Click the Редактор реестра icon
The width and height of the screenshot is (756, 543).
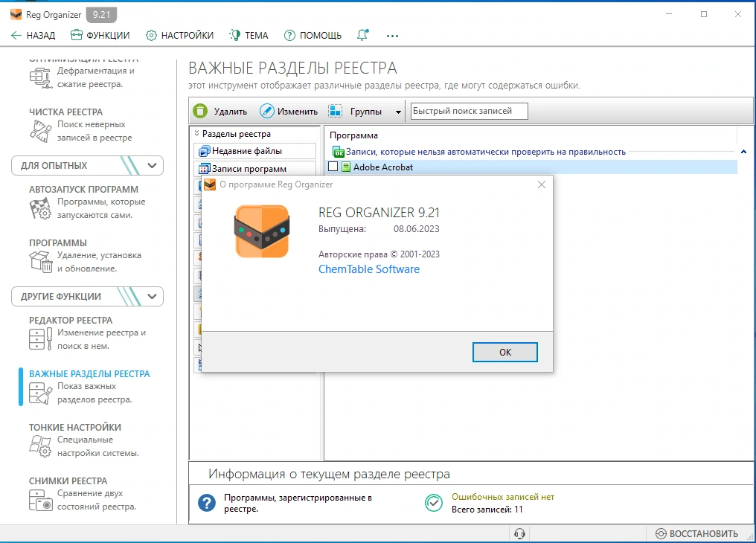[x=40, y=338]
